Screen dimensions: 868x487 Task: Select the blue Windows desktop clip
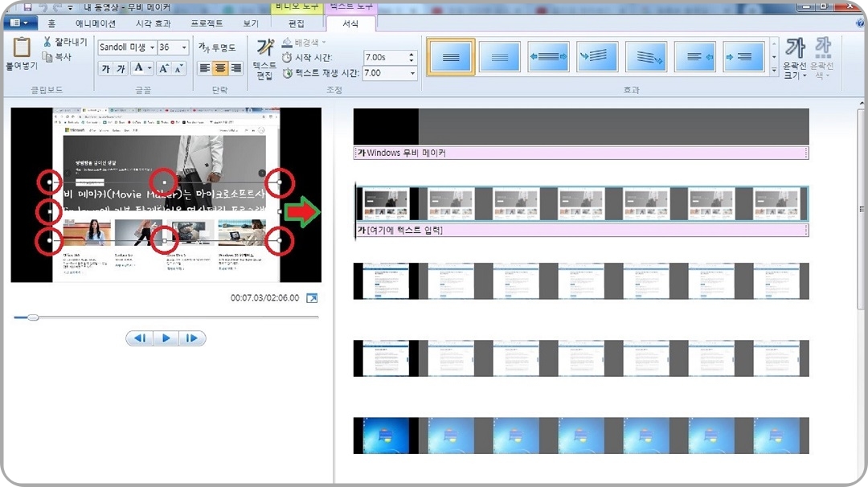tap(581, 436)
